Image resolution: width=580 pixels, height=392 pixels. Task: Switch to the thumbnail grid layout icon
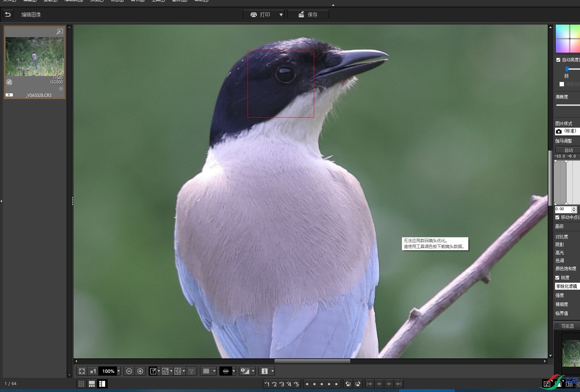pos(81,384)
